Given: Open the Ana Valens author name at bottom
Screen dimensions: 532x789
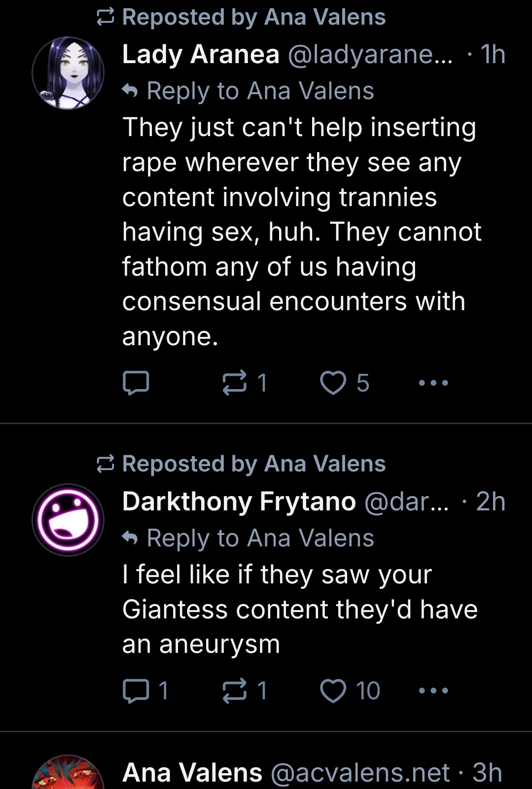Looking at the screenshot, I should pos(192,772).
